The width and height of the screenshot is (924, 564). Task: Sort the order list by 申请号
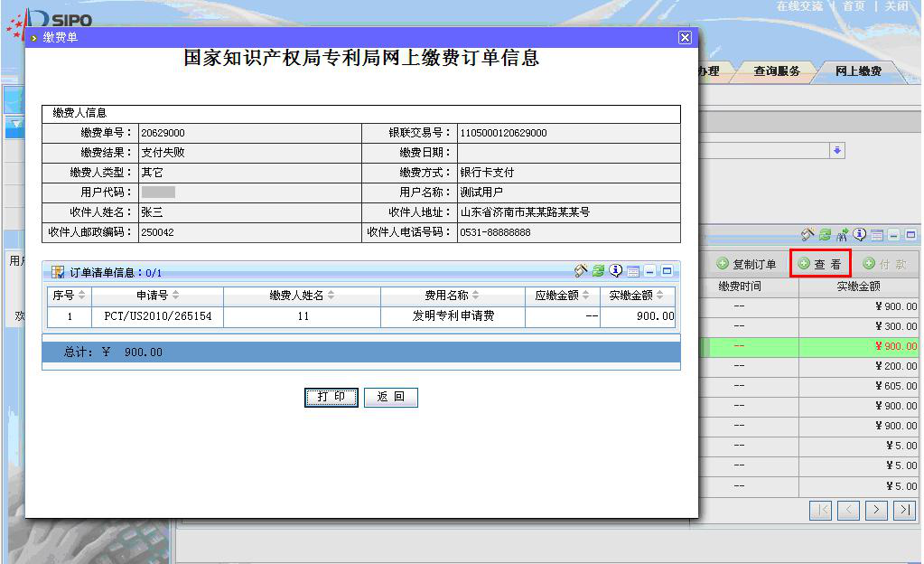coord(157,296)
